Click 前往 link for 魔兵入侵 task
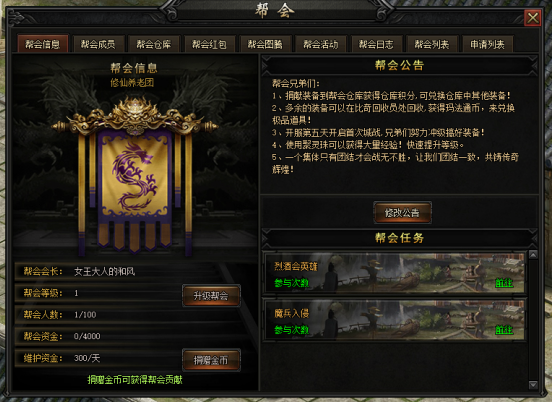This screenshot has width=553, height=403. (504, 330)
